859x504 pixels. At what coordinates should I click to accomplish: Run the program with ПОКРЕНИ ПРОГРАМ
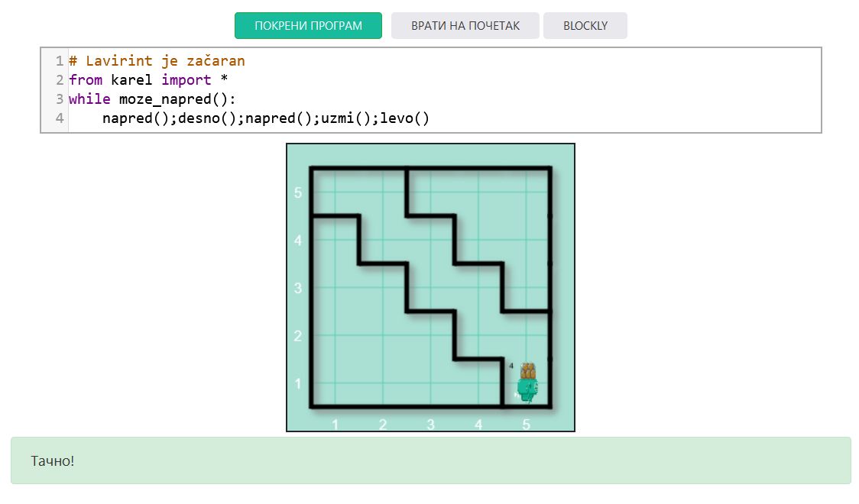(x=308, y=25)
